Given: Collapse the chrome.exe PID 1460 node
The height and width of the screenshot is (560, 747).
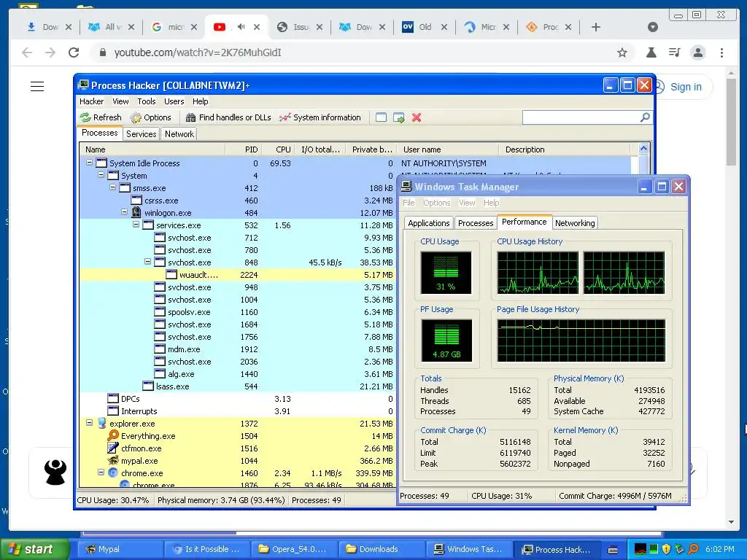Looking at the screenshot, I should pos(101,472).
